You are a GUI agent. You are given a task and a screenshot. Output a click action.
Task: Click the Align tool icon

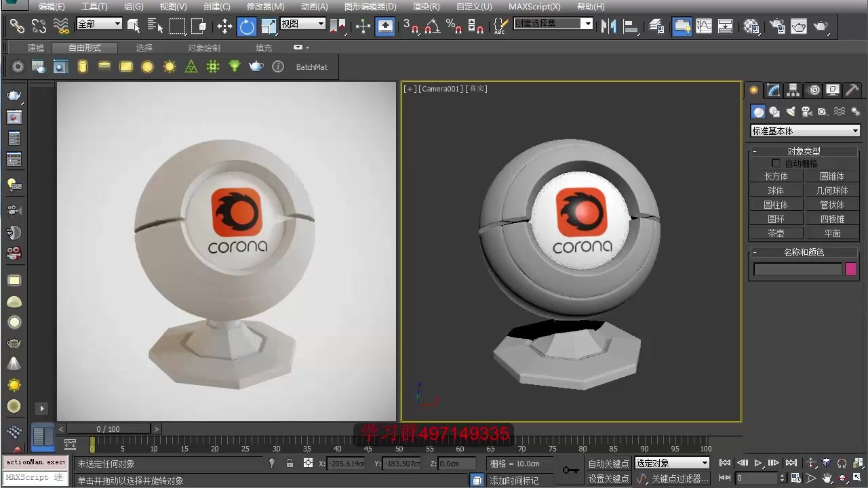(x=631, y=26)
